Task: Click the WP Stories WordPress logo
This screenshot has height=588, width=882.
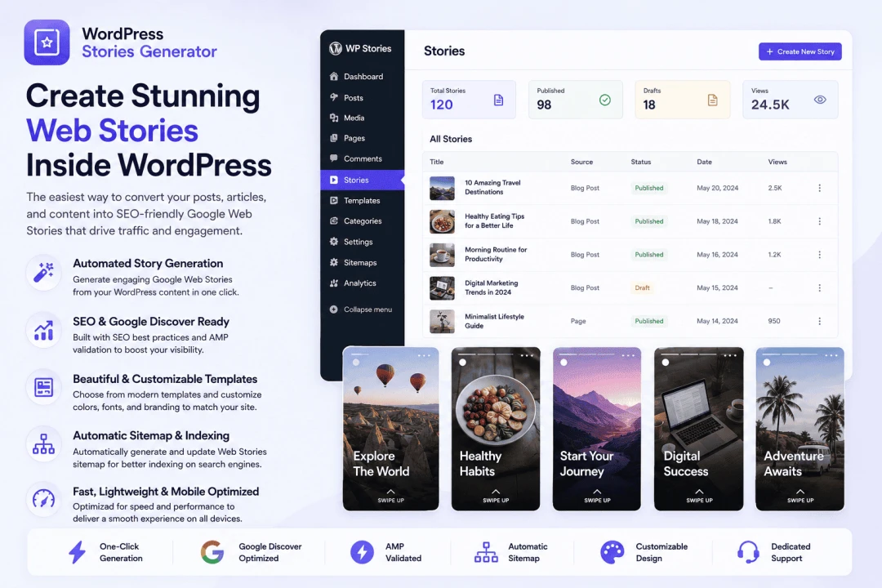Action: click(336, 48)
